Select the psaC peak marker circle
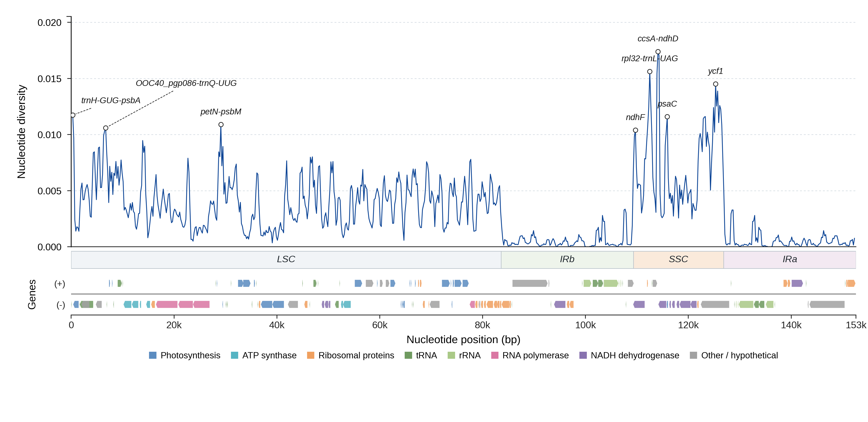This screenshot has width=868, height=422. click(x=667, y=117)
